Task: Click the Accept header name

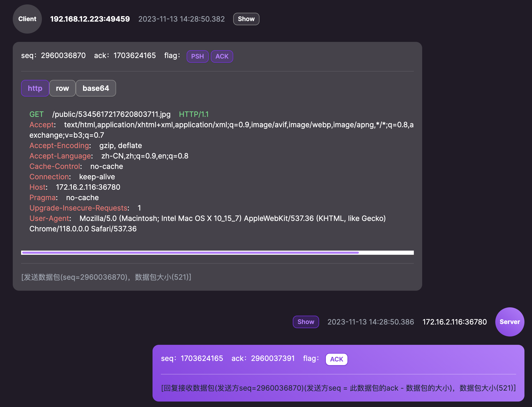Action: click(42, 125)
